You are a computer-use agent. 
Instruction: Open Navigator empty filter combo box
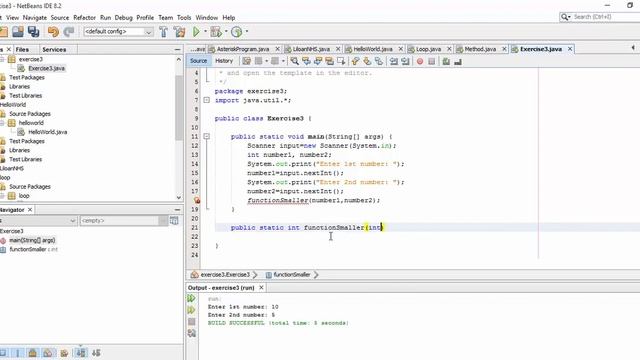point(124,220)
